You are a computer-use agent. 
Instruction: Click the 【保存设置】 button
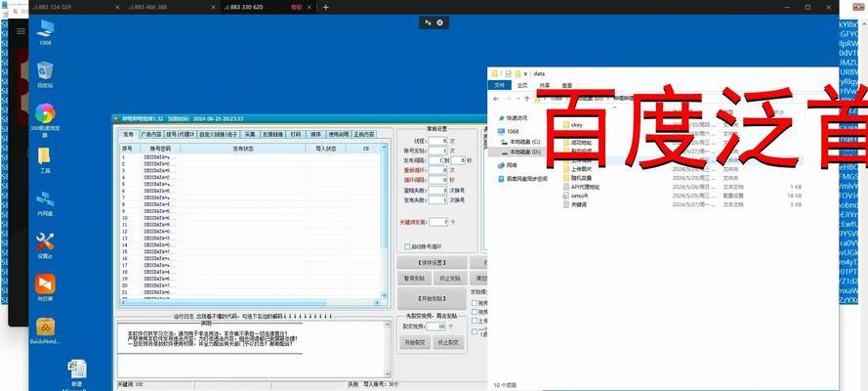432,263
